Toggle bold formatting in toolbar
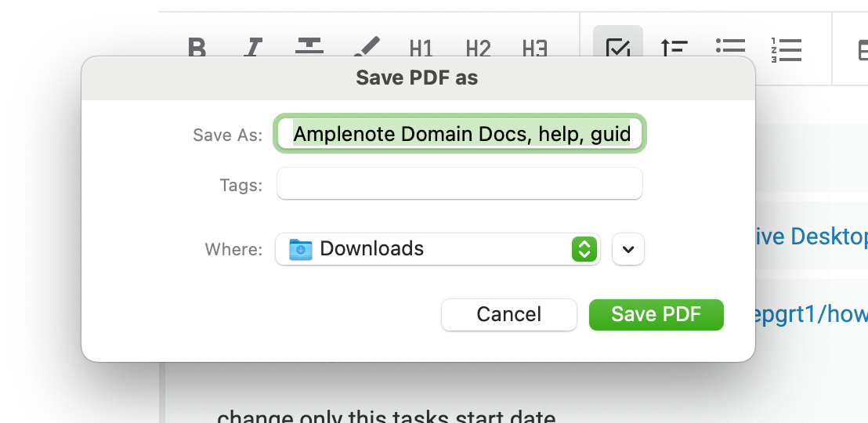868x423 pixels. coord(197,48)
